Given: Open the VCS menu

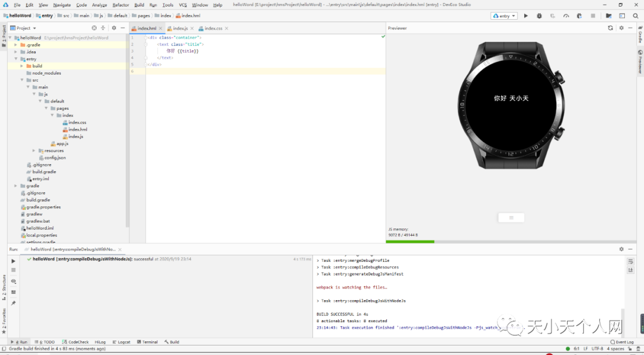Looking at the screenshot, I should 183,5.
